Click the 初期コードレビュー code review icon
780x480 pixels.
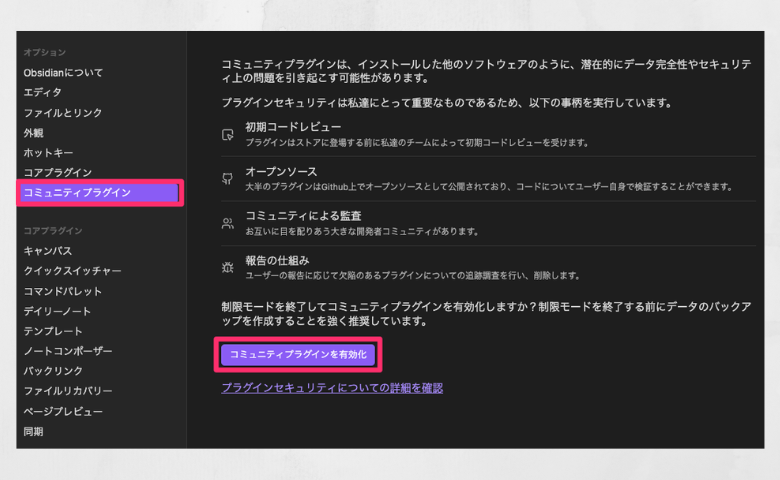point(228,135)
